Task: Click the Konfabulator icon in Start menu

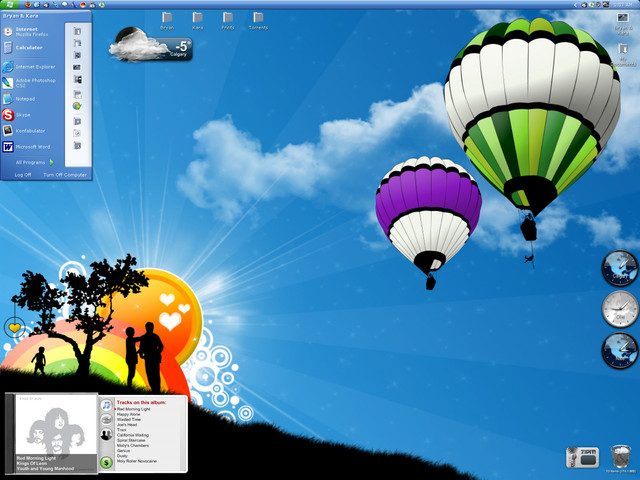Action: (x=8, y=131)
